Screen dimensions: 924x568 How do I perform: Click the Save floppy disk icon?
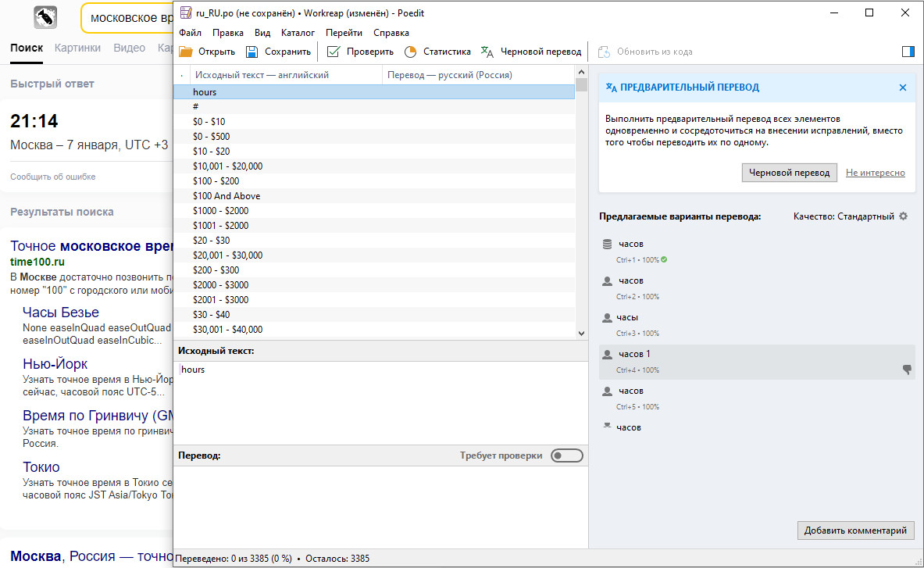[x=252, y=52]
